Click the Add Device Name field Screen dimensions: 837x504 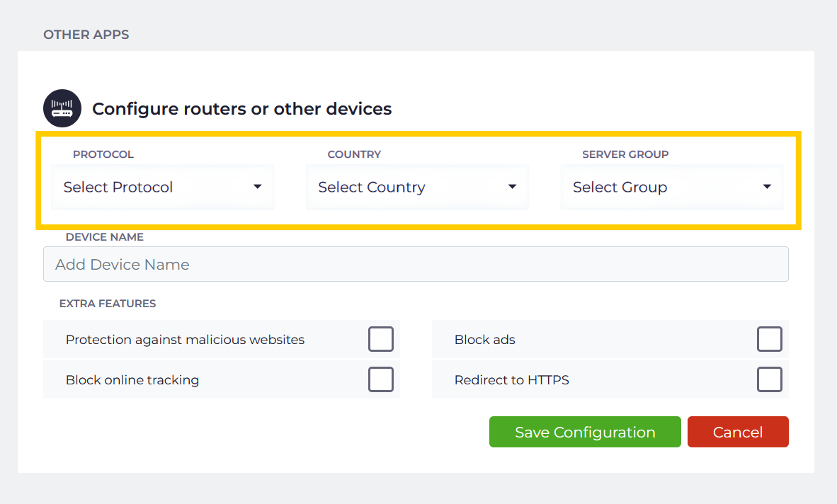click(416, 264)
